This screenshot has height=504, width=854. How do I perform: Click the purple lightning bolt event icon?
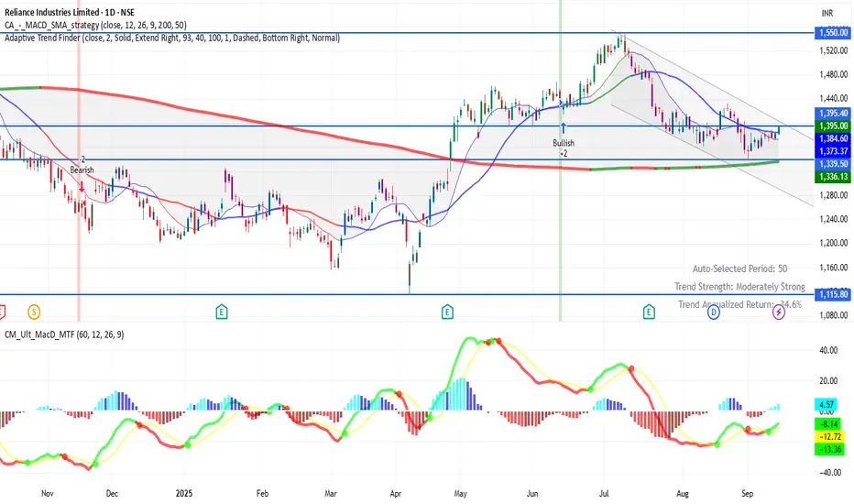[x=779, y=312]
